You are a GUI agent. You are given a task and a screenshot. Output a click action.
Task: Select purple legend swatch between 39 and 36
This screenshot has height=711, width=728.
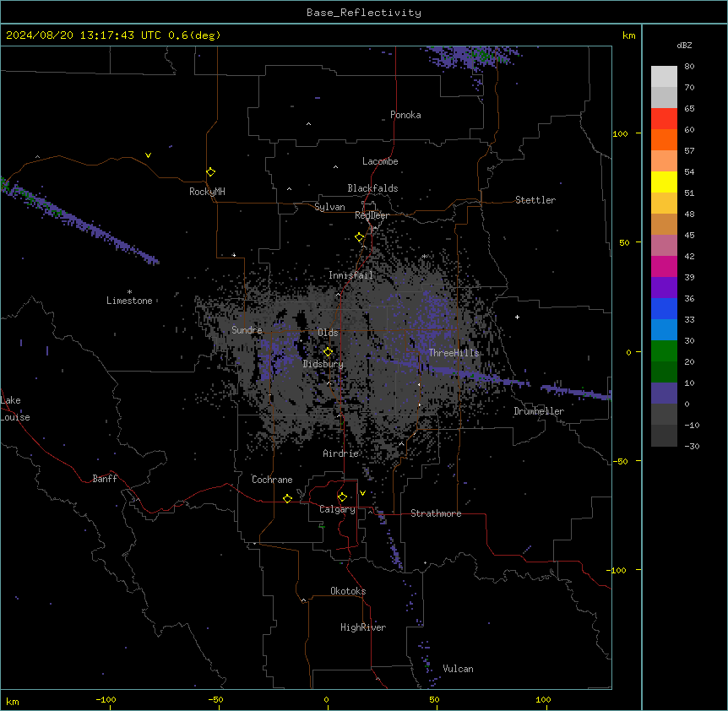pyautogui.click(x=664, y=288)
